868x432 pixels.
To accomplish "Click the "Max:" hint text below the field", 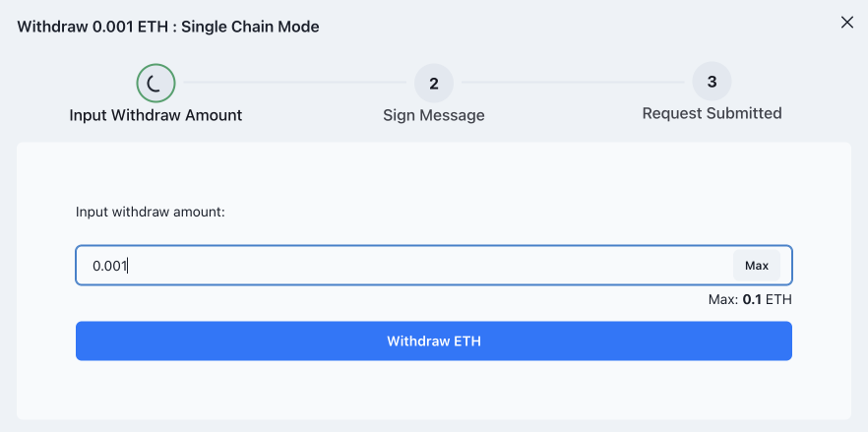I will pyautogui.click(x=721, y=299).
